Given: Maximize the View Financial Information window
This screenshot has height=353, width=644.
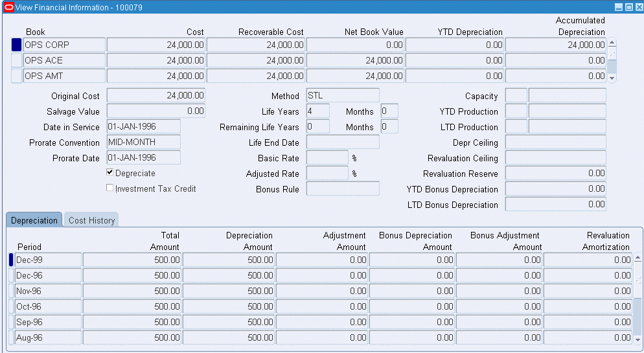Looking at the screenshot, I should 629,7.
